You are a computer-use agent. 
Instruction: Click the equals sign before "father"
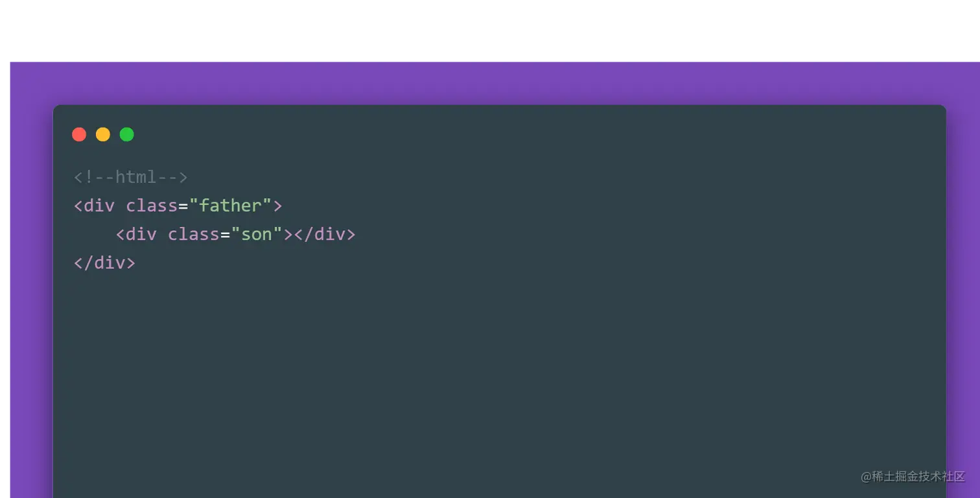[183, 206]
